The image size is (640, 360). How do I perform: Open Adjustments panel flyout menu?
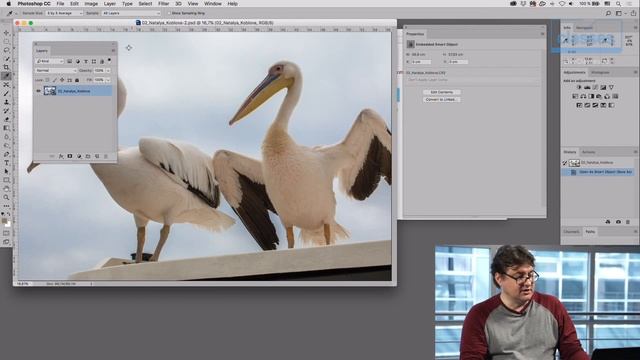click(x=636, y=72)
